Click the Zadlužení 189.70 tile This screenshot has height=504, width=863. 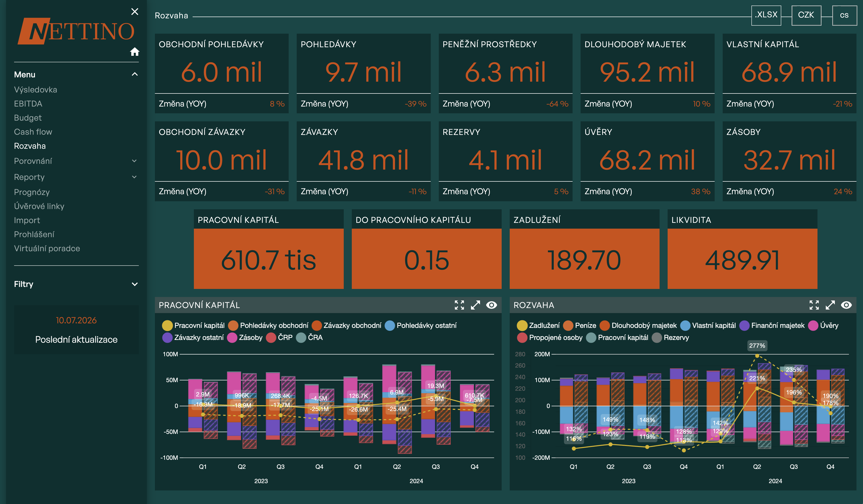click(584, 249)
